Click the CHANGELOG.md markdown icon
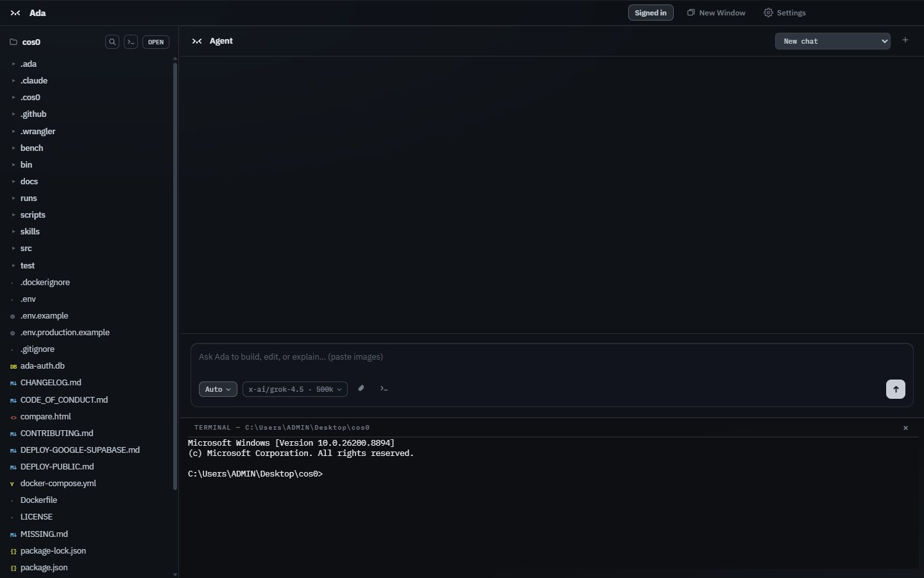 click(x=13, y=383)
